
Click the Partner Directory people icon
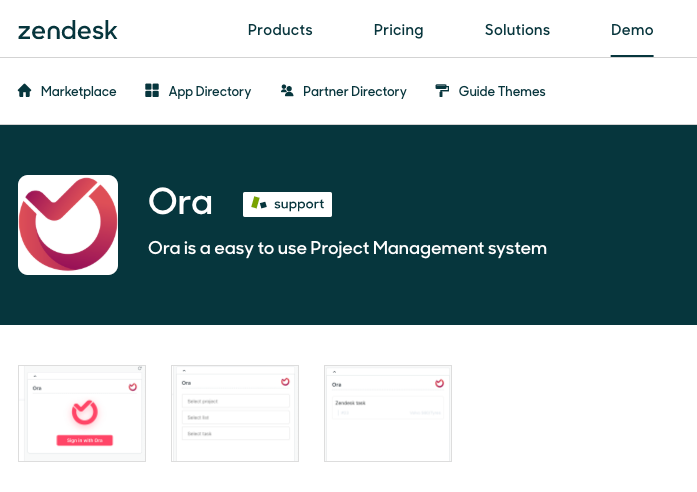tap(287, 91)
